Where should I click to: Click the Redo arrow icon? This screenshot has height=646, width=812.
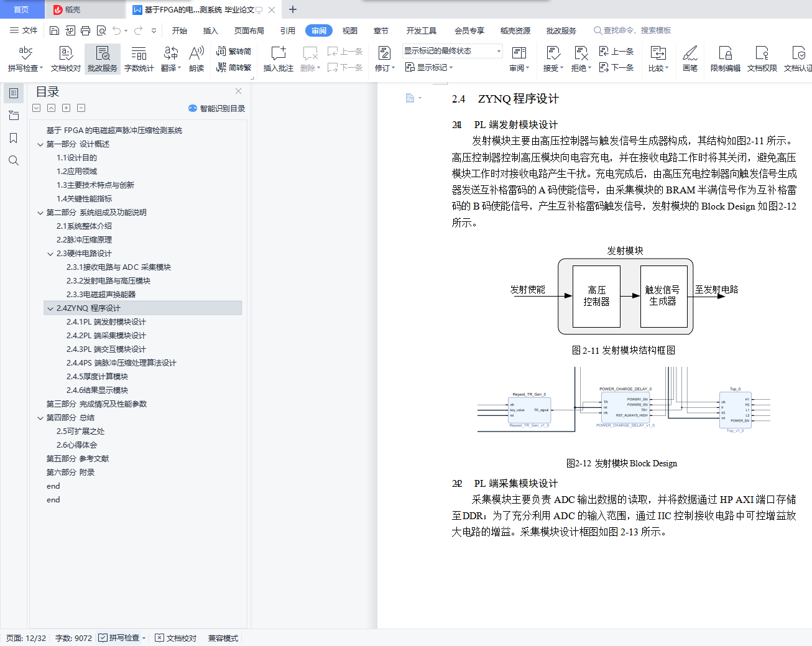138,30
